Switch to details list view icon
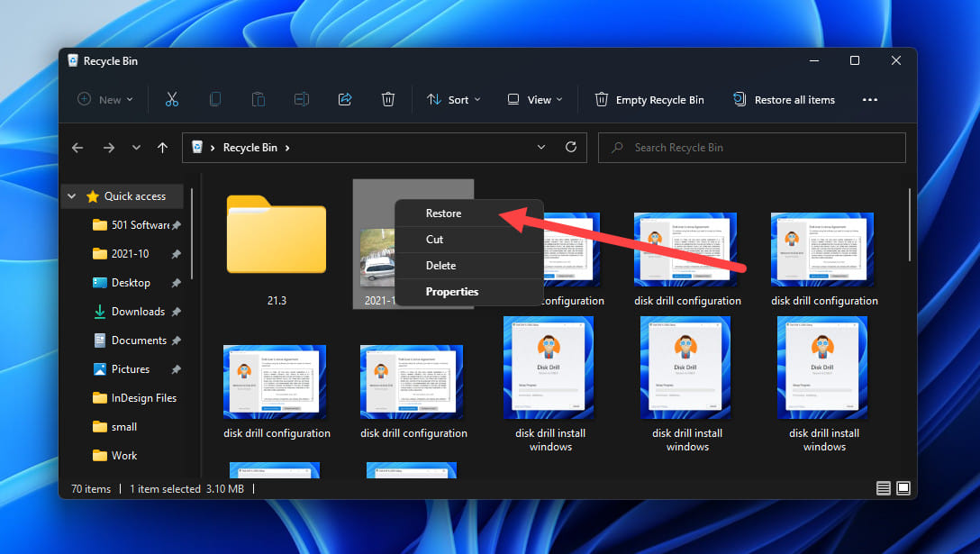The width and height of the screenshot is (980, 554). [883, 488]
